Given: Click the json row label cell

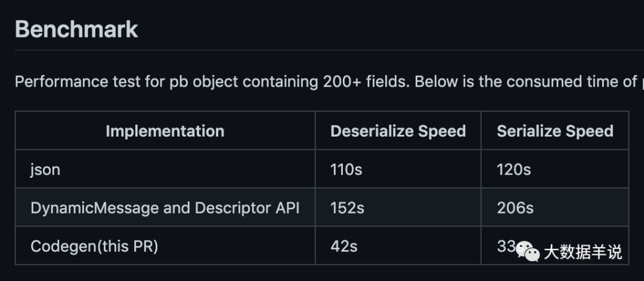Looking at the screenshot, I should pos(45,169).
